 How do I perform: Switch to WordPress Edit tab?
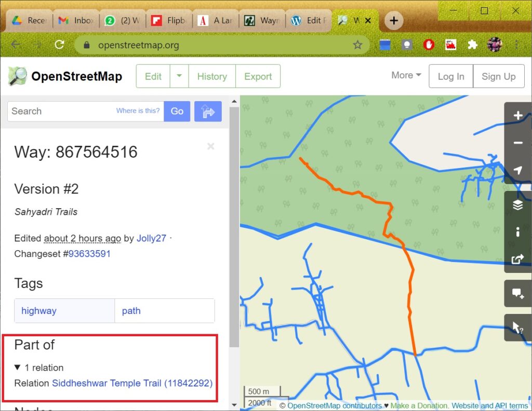coord(309,21)
